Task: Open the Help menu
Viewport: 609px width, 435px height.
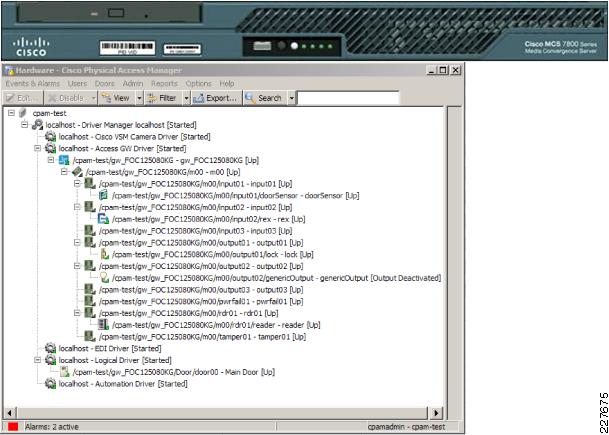Action: tap(227, 84)
